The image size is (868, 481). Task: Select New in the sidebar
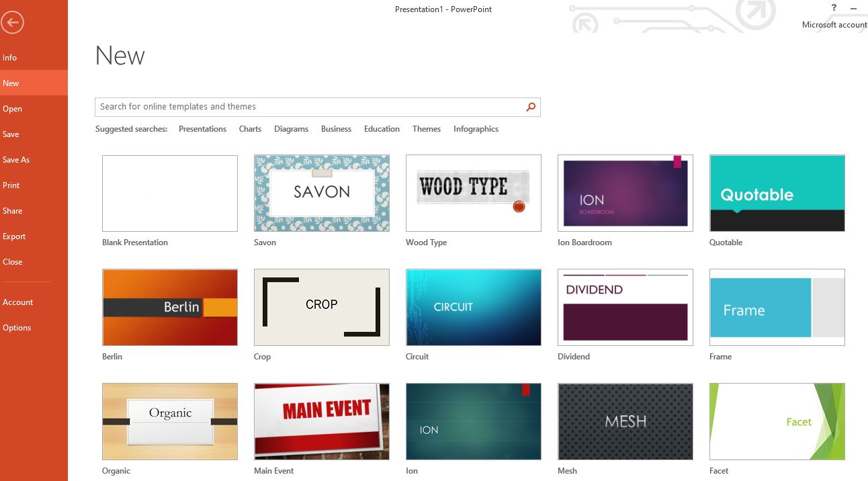[34, 83]
